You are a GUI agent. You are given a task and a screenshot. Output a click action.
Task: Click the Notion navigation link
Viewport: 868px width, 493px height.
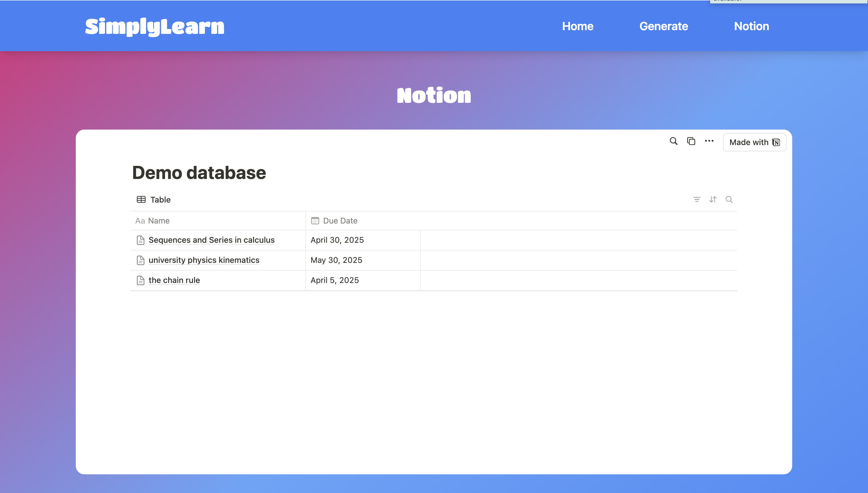(x=751, y=26)
